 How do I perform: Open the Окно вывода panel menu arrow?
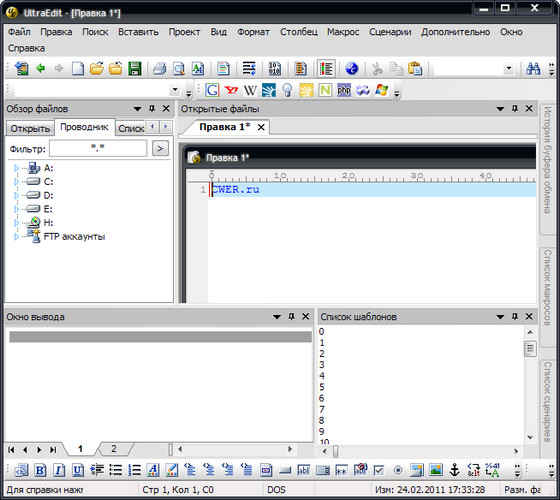tap(276, 317)
